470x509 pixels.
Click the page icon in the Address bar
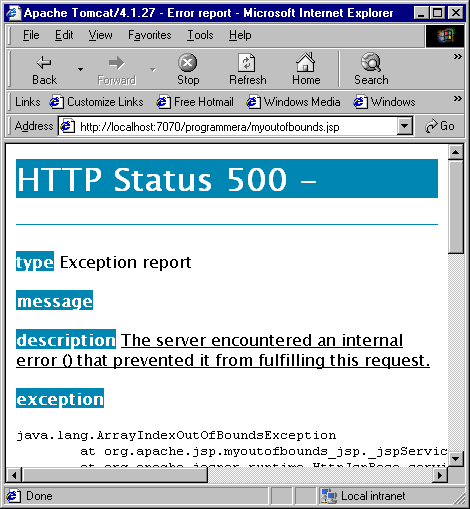point(68,127)
